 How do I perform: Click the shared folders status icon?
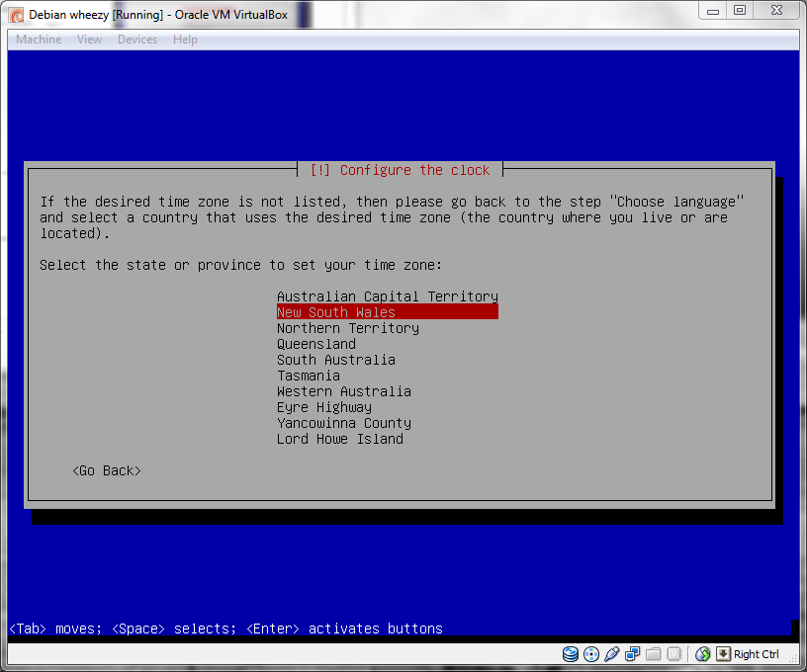click(x=653, y=654)
